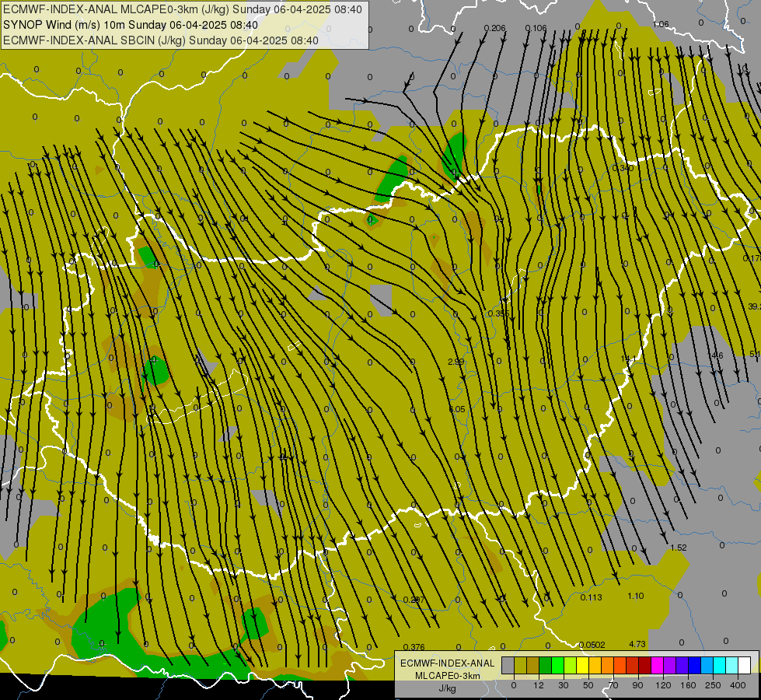Click the map value 1.10

click(635, 596)
